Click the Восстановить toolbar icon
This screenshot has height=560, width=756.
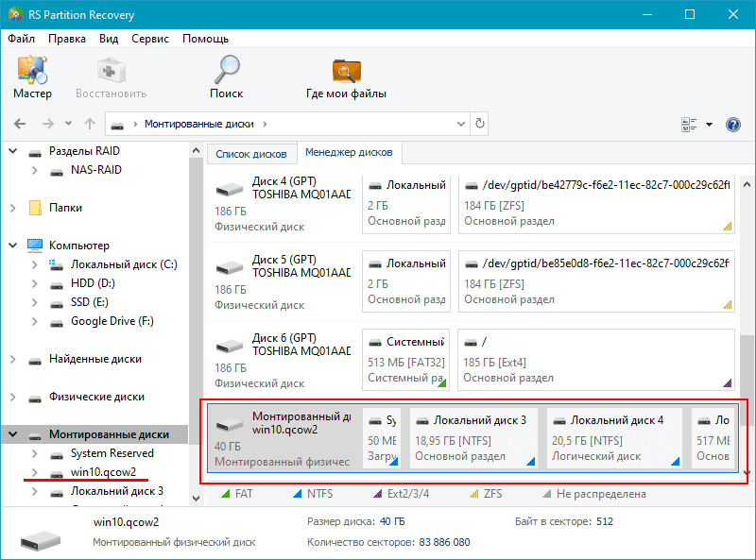click(x=111, y=77)
